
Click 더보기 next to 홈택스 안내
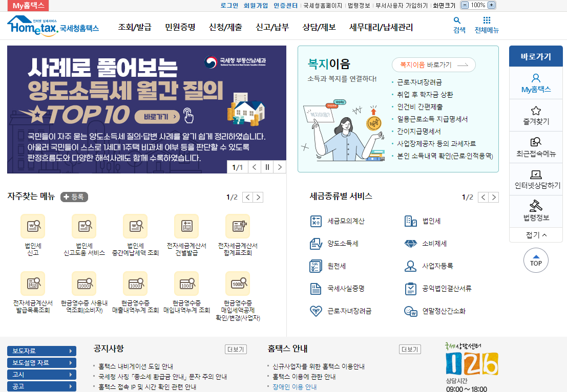[410, 350]
